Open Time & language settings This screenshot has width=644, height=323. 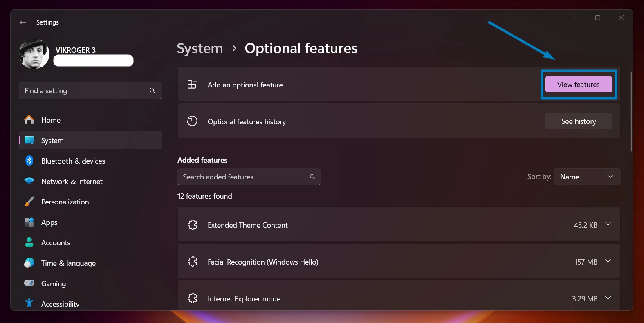click(90, 263)
